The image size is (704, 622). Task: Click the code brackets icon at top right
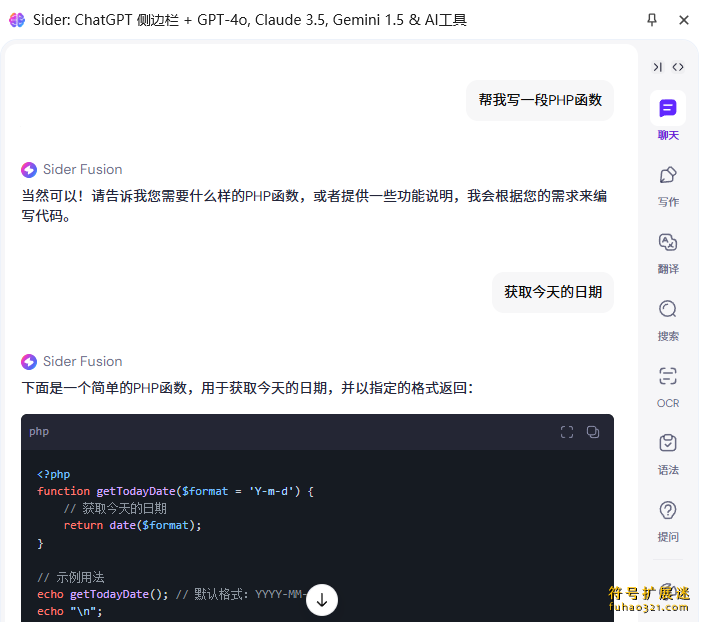pos(678,67)
